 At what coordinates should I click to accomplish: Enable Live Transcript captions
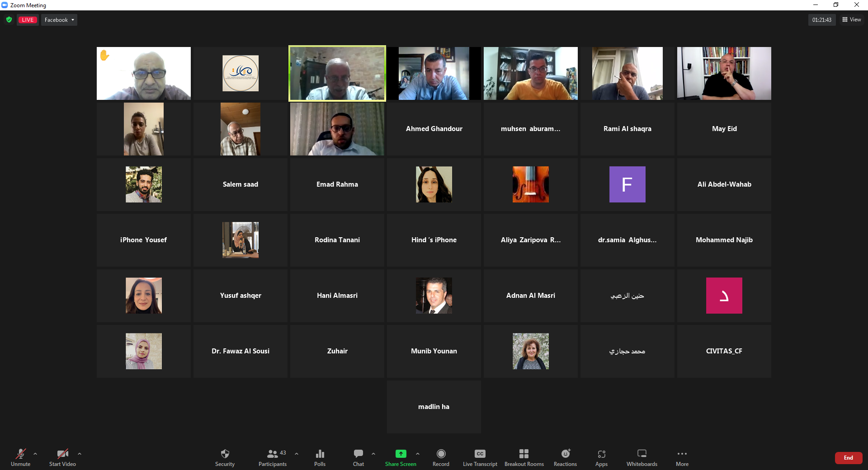(480, 457)
